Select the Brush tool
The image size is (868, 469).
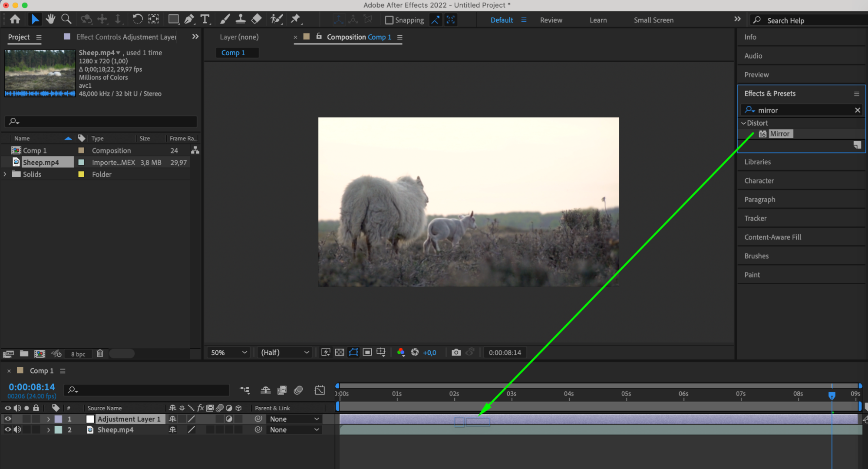224,19
